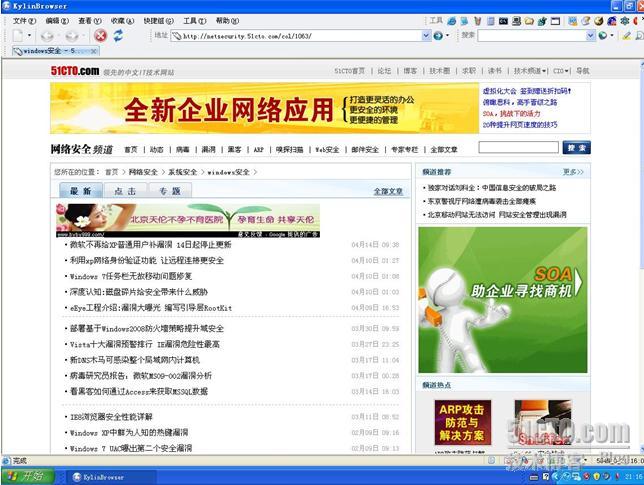The height and width of the screenshot is (485, 644).
Task: Click the yellow-black globe icon in the tools bar
Action: click(599, 21)
